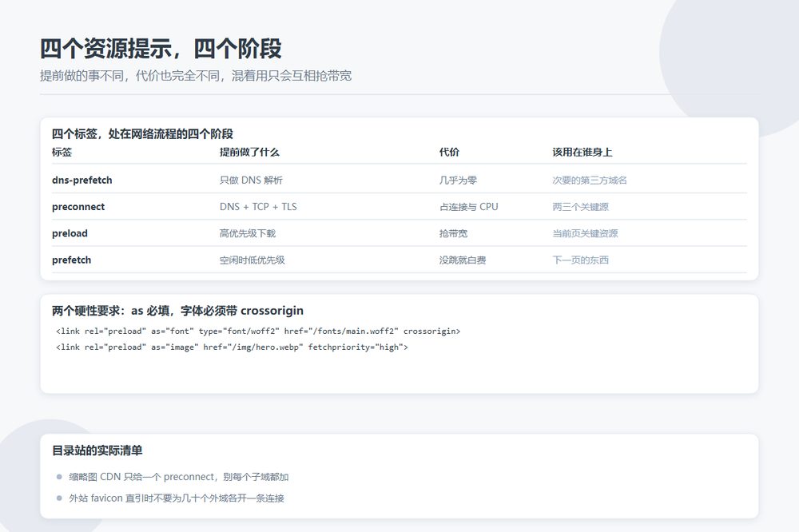Click column header 该用在谁身上
Viewport: 799px width, 532px height.
tap(582, 152)
